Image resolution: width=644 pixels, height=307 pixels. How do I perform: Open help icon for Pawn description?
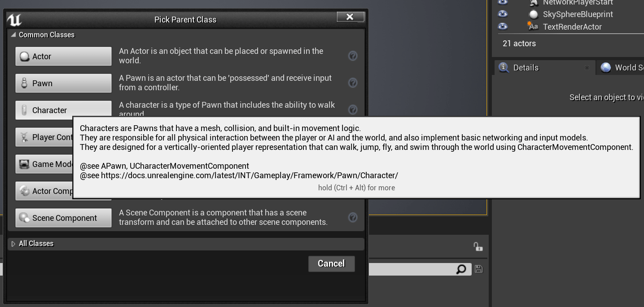point(353,83)
